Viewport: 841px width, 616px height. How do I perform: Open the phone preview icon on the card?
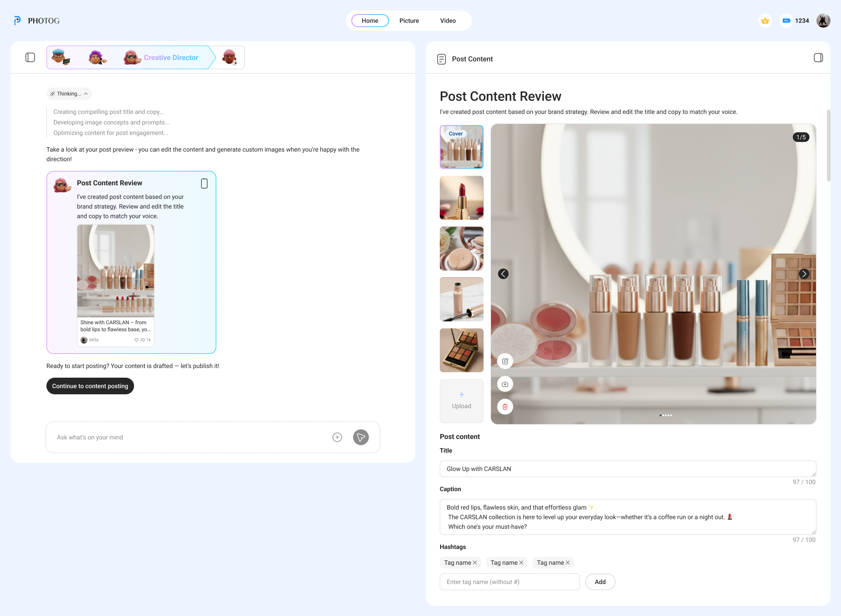(x=204, y=184)
